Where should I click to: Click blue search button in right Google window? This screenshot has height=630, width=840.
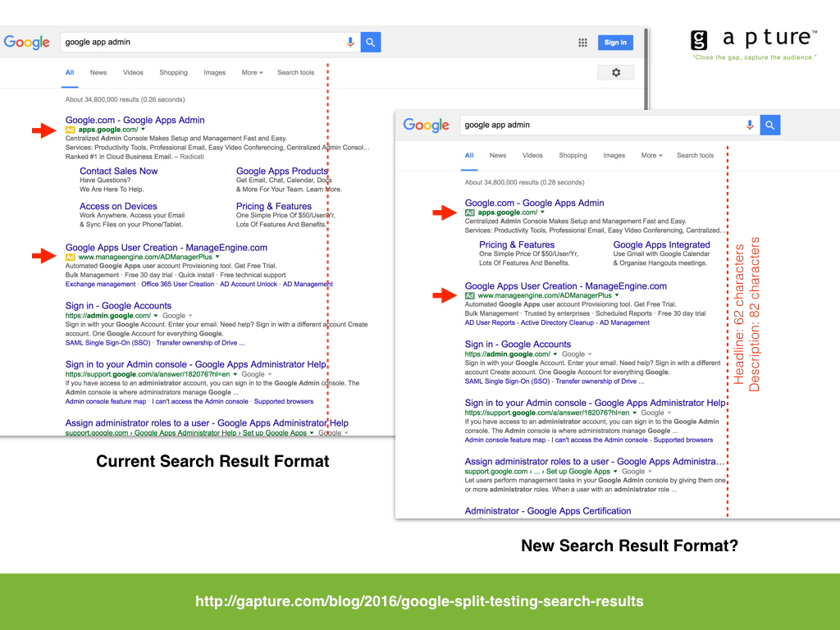coord(769,125)
